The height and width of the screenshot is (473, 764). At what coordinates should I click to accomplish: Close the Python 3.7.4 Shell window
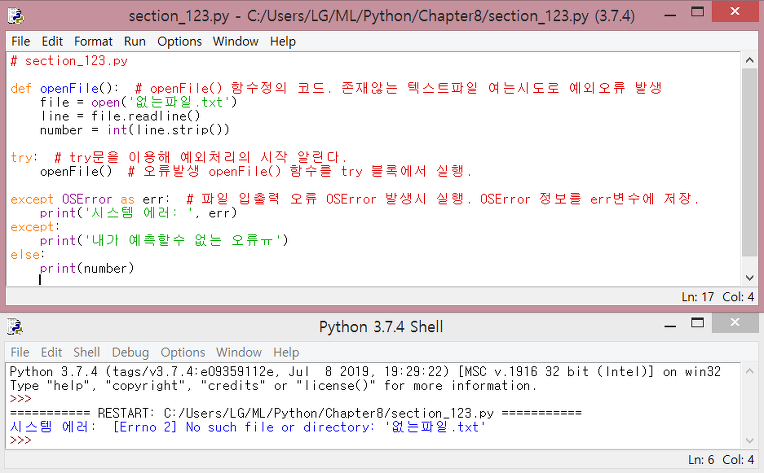(x=735, y=322)
